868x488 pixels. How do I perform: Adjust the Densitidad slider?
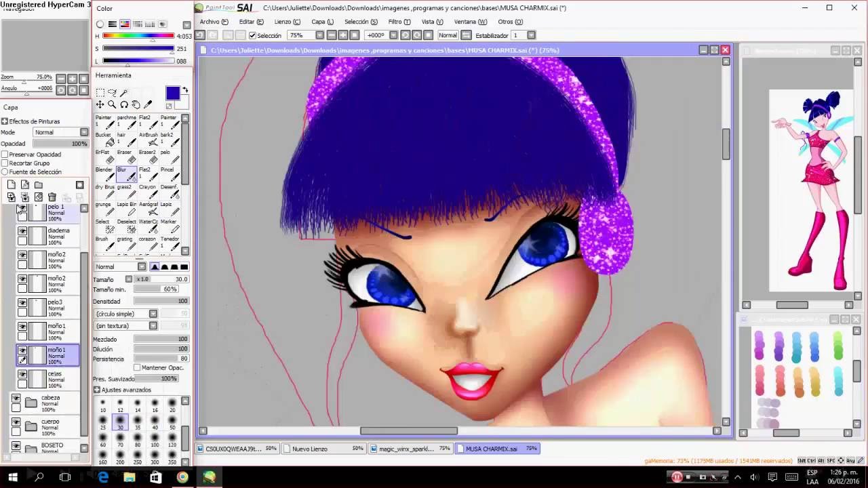pyautogui.click(x=161, y=301)
